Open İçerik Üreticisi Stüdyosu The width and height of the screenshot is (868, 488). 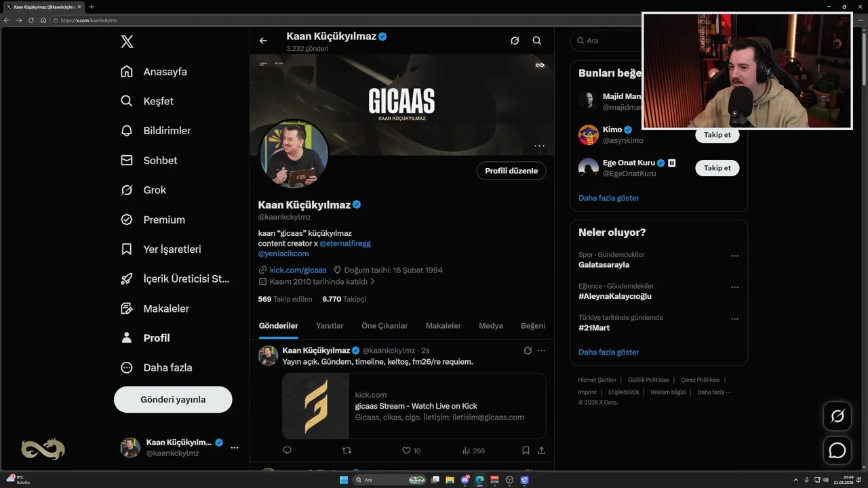[175, 279]
